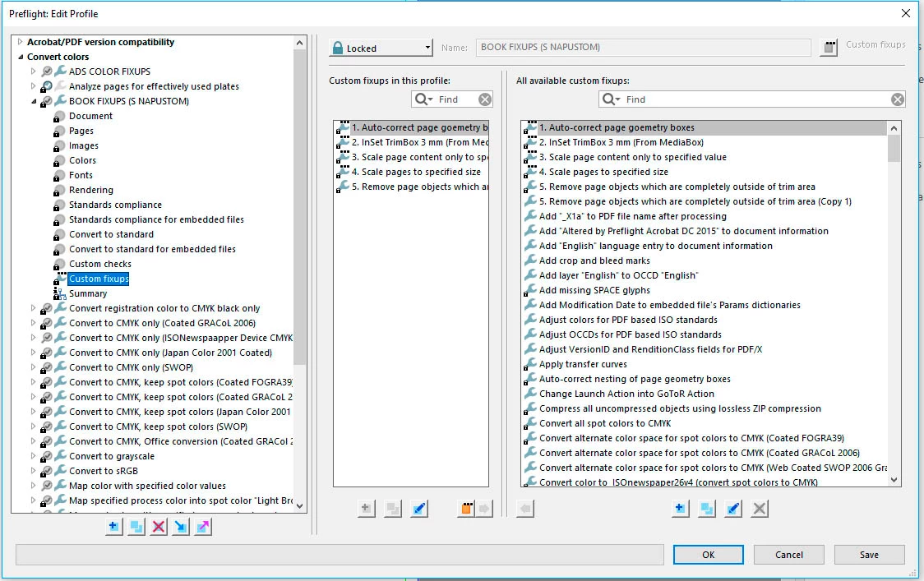Expand Analyze pages for effectively used plates
This screenshot has height=581, width=924.
tap(33, 86)
